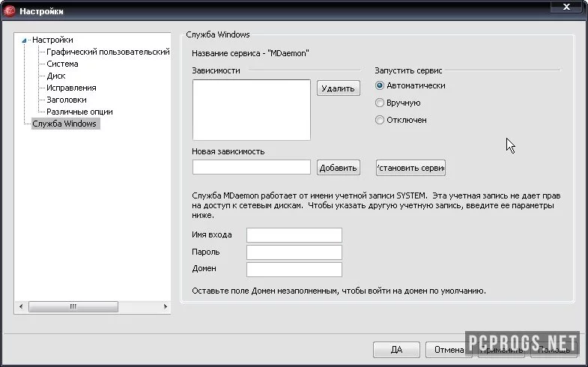Click the tree scrollbar right arrow
Image resolution: width=588 pixels, height=367 pixels.
[166, 306]
